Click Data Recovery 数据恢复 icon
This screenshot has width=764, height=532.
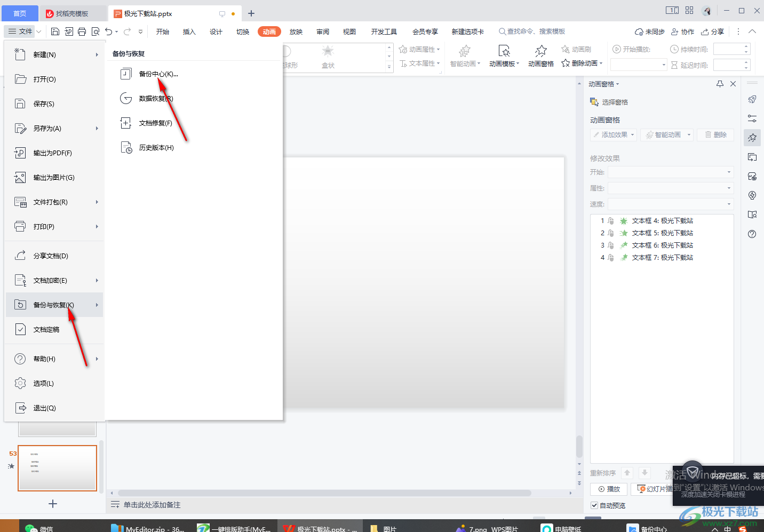pyautogui.click(x=126, y=98)
